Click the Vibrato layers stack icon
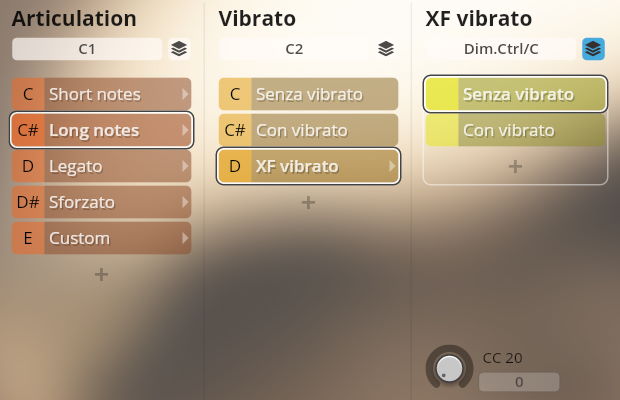The height and width of the screenshot is (400, 620). click(x=386, y=48)
